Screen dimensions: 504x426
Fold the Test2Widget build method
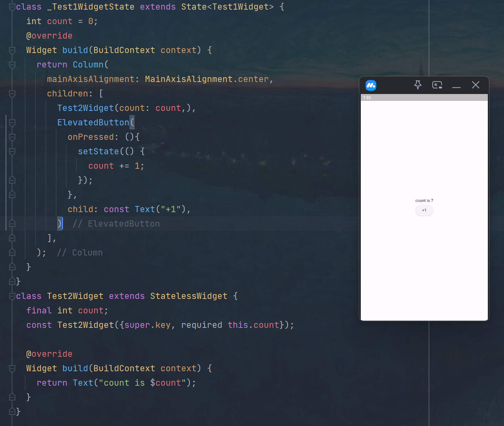(x=12, y=368)
